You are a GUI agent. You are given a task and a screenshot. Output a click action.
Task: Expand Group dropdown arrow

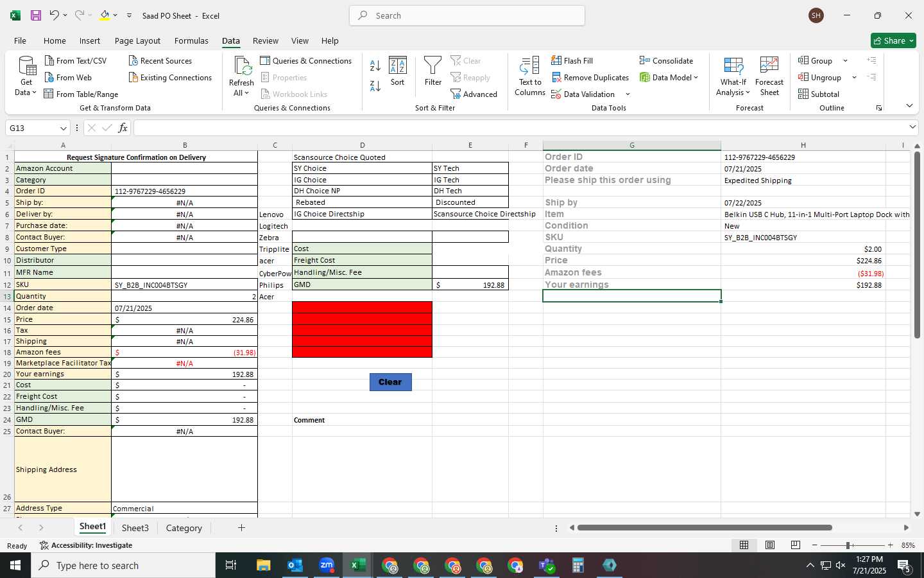click(x=845, y=60)
